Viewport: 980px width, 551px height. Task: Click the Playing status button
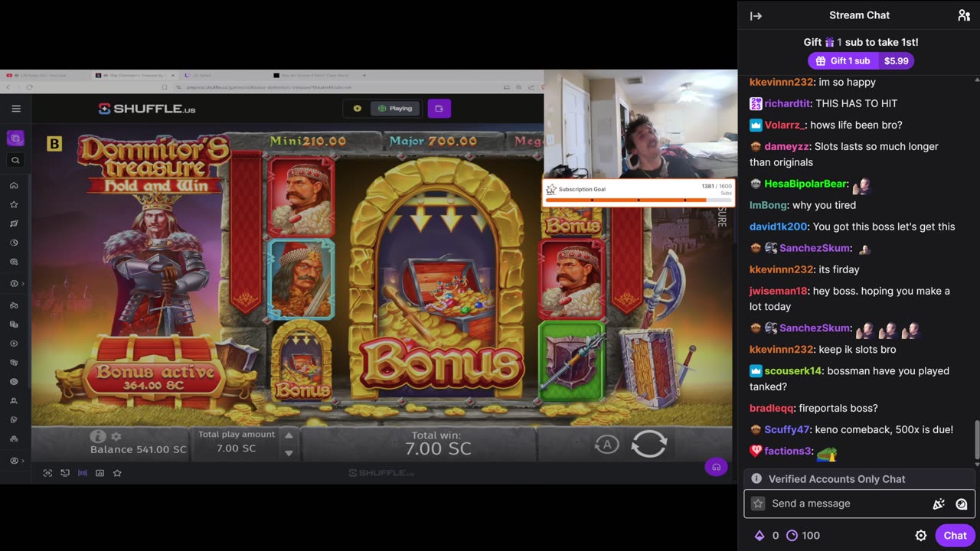pos(395,109)
